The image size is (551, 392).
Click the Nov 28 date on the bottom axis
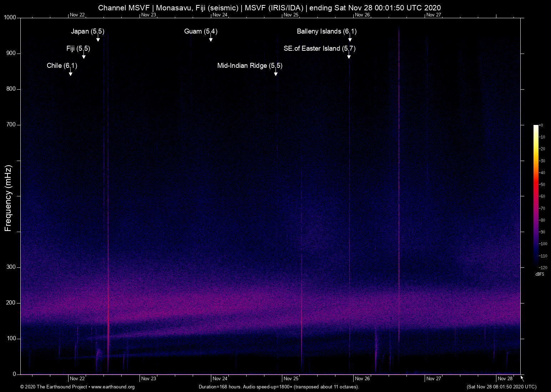tap(505, 379)
